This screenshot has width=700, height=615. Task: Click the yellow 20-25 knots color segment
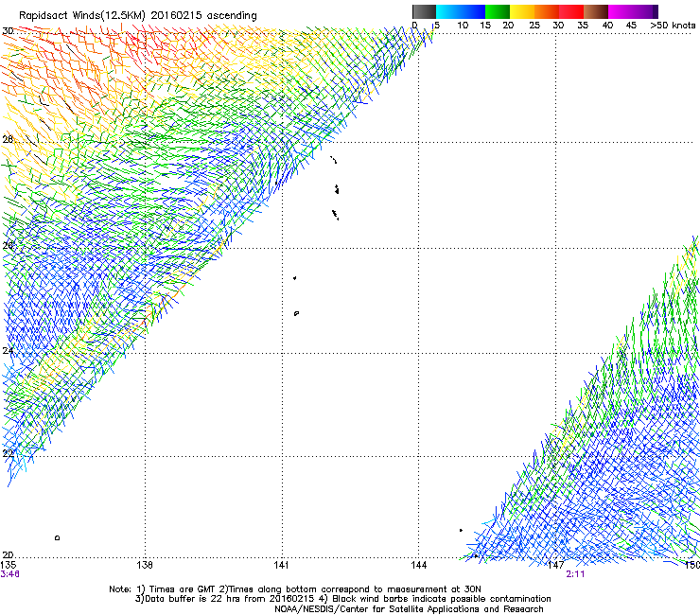point(522,11)
